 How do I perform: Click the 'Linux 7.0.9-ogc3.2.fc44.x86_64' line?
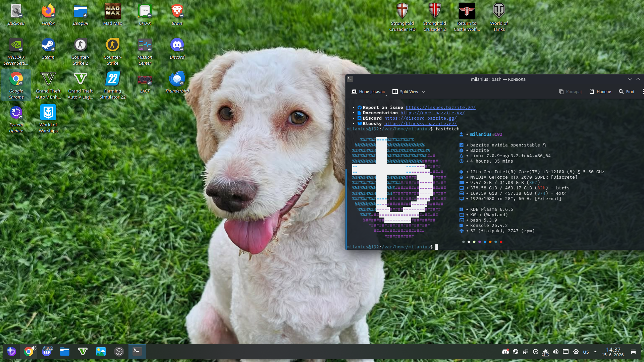511,156
